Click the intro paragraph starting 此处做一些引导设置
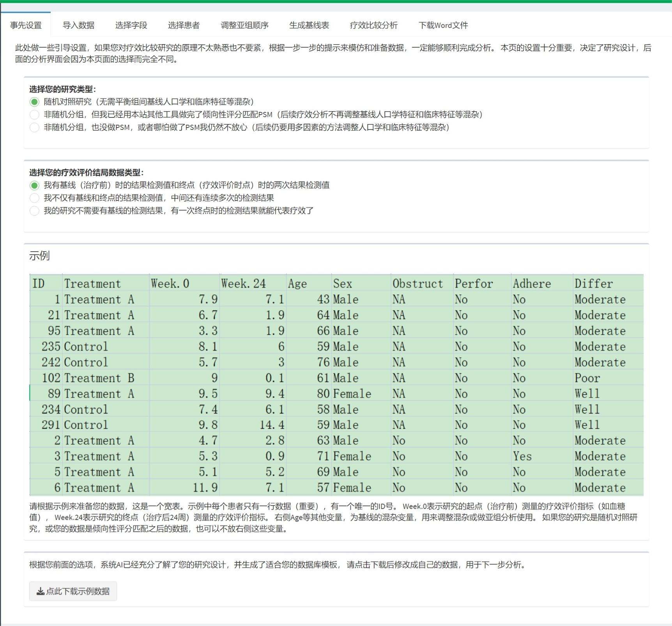The width and height of the screenshot is (672, 626). [x=333, y=53]
